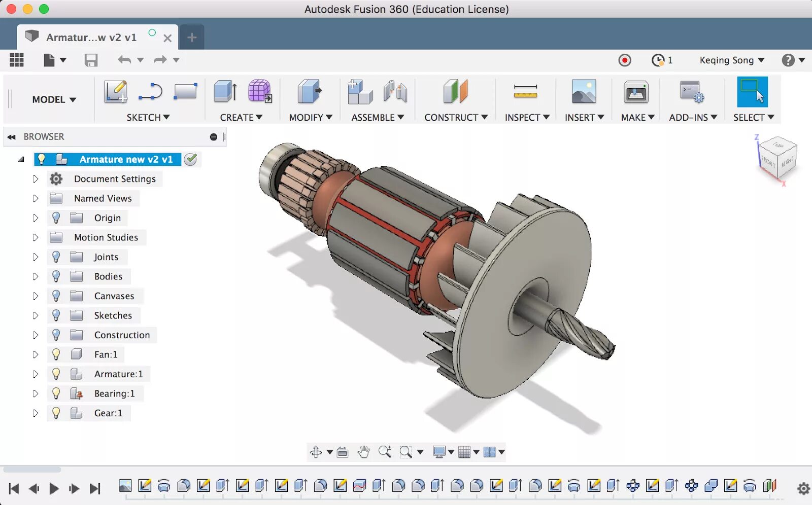812x505 pixels.
Task: Click the Create Sketch icon
Action: (x=116, y=92)
